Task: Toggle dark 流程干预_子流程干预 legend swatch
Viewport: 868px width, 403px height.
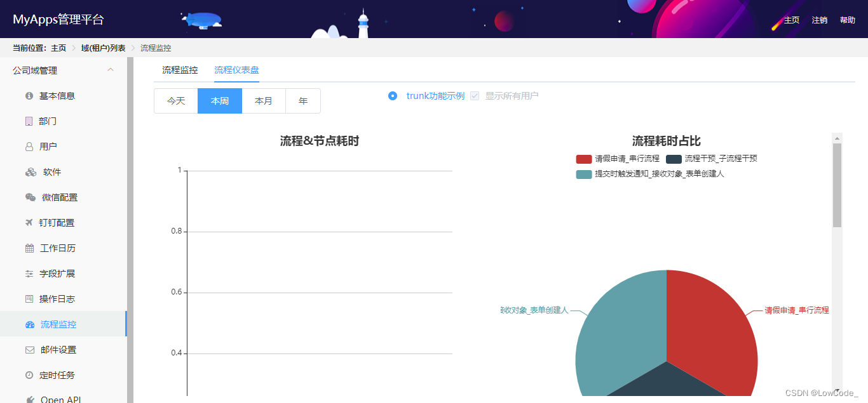Action: (674, 159)
